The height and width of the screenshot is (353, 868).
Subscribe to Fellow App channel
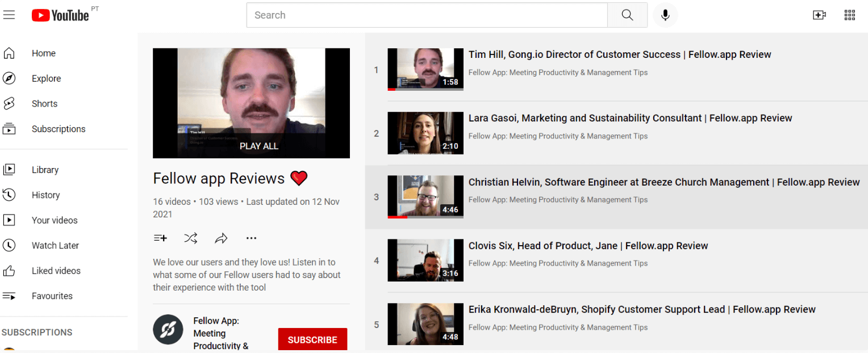312,340
